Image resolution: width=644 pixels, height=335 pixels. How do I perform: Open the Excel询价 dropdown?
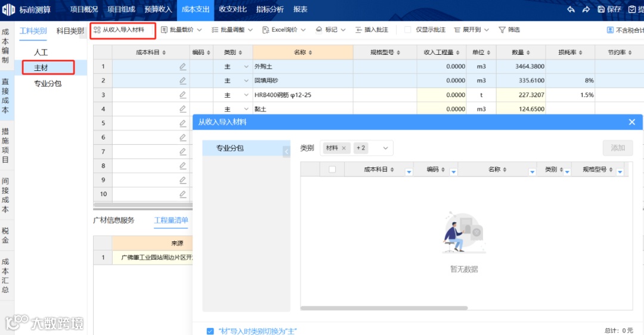click(x=284, y=30)
